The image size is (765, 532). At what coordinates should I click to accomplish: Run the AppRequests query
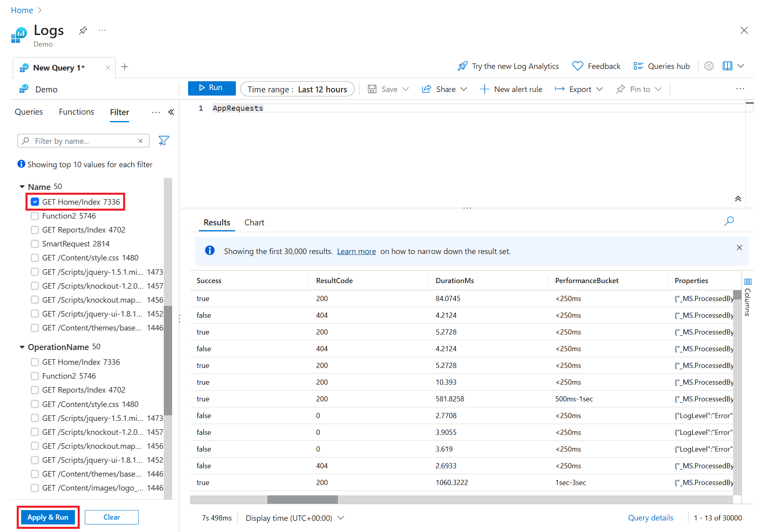212,88
